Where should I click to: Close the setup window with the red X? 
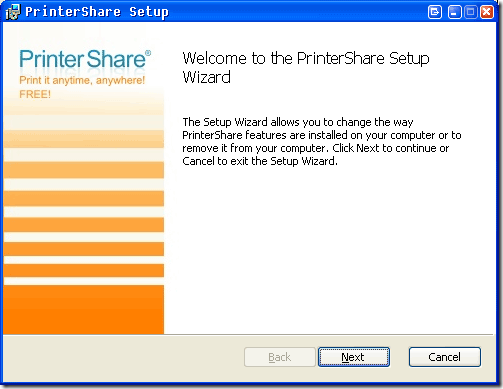[x=487, y=12]
